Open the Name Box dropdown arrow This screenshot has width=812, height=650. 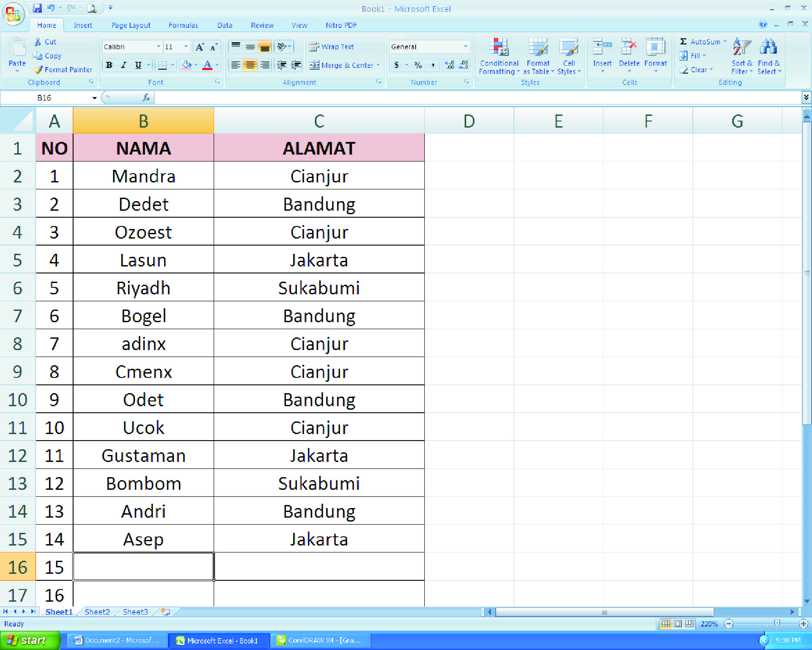[94, 98]
